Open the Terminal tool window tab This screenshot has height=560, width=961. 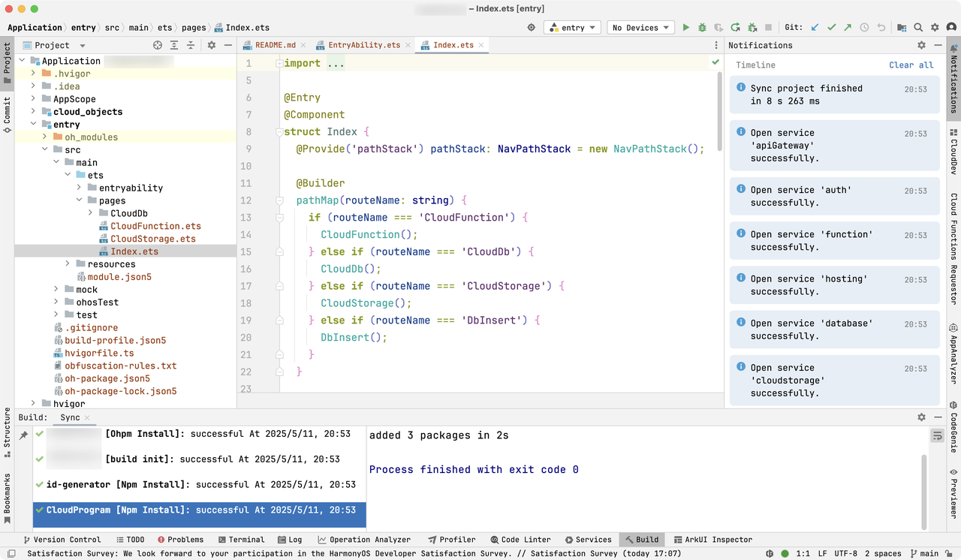pyautogui.click(x=241, y=539)
